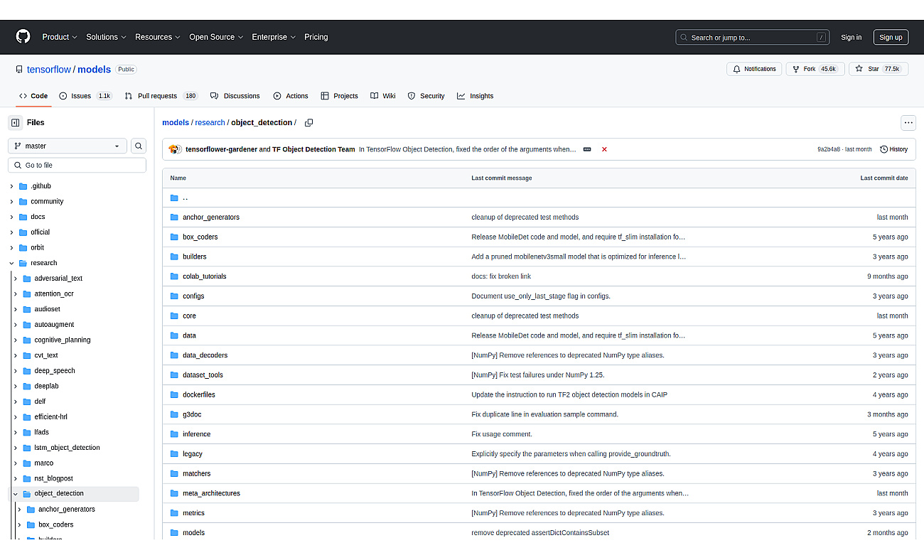
Task: Copy the path using the copy icon
Action: point(308,123)
